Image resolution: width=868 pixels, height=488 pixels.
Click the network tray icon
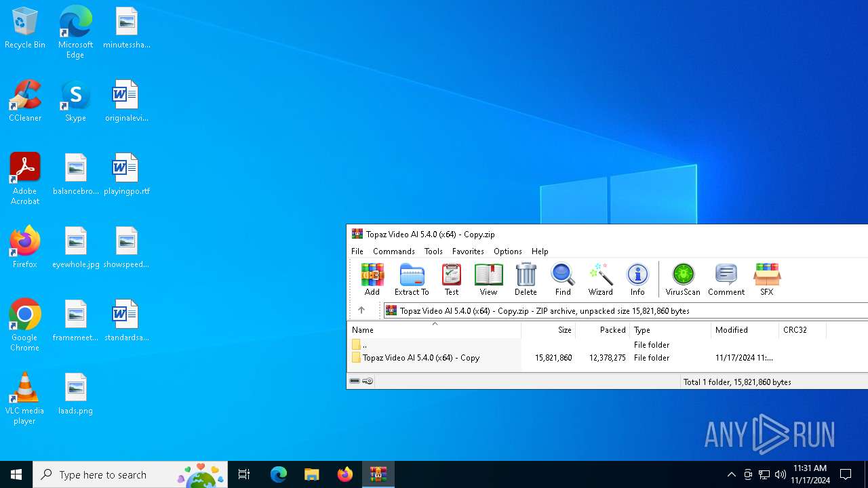click(764, 474)
